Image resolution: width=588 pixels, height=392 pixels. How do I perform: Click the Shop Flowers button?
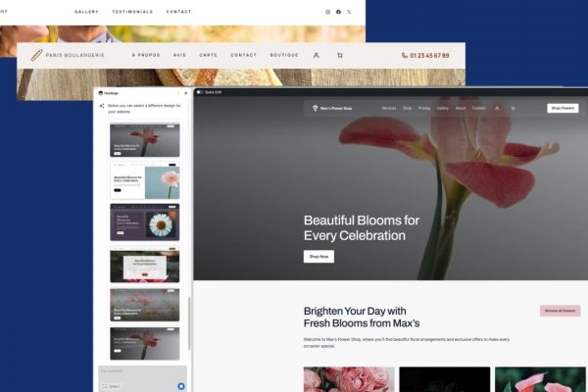click(x=563, y=108)
